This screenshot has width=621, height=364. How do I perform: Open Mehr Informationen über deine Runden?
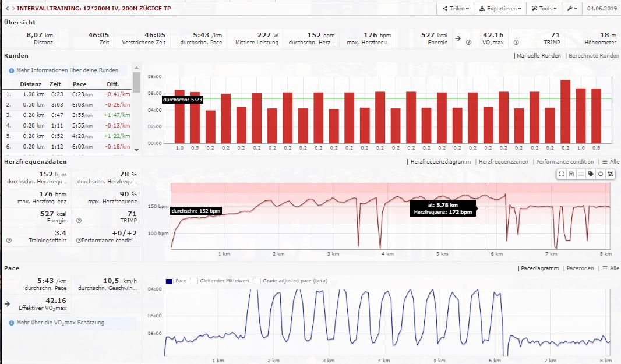click(67, 70)
